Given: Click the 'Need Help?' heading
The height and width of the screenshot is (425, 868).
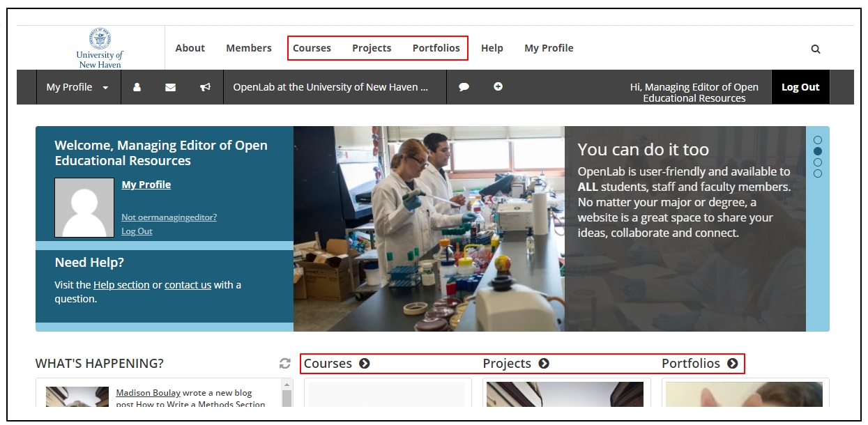Looking at the screenshot, I should (89, 263).
